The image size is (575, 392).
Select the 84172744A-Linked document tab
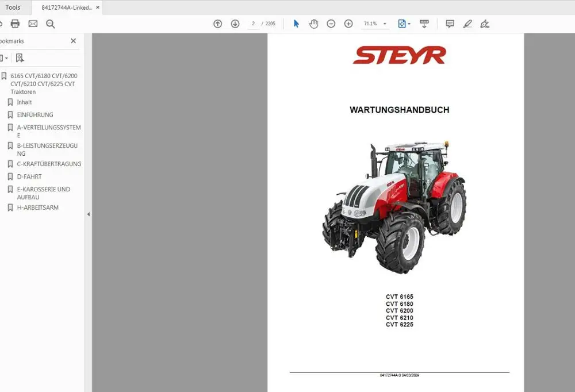pos(64,7)
